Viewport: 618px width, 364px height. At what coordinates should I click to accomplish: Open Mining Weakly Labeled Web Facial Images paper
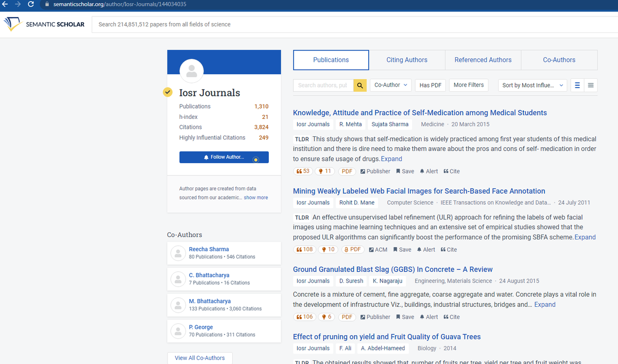(x=419, y=191)
